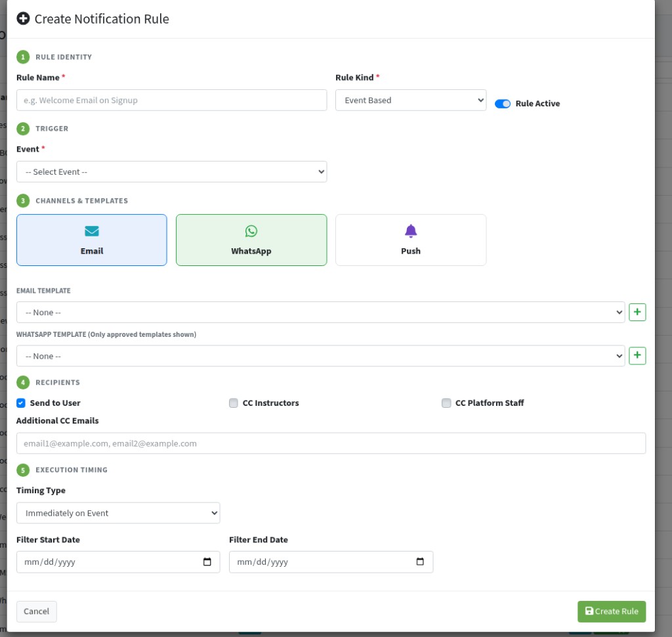Image resolution: width=672 pixels, height=637 pixels.
Task: Focus the Additional CC Emails field
Action: point(331,443)
